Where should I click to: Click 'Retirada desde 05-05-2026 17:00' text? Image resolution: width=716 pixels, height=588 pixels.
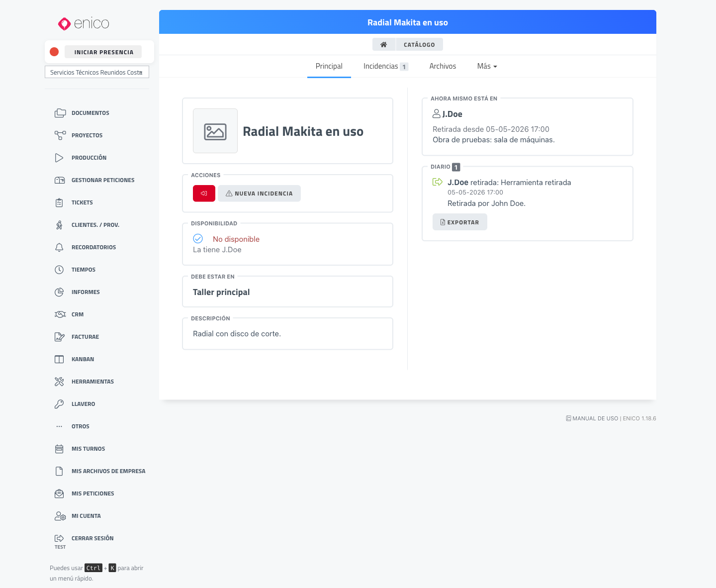point(491,129)
